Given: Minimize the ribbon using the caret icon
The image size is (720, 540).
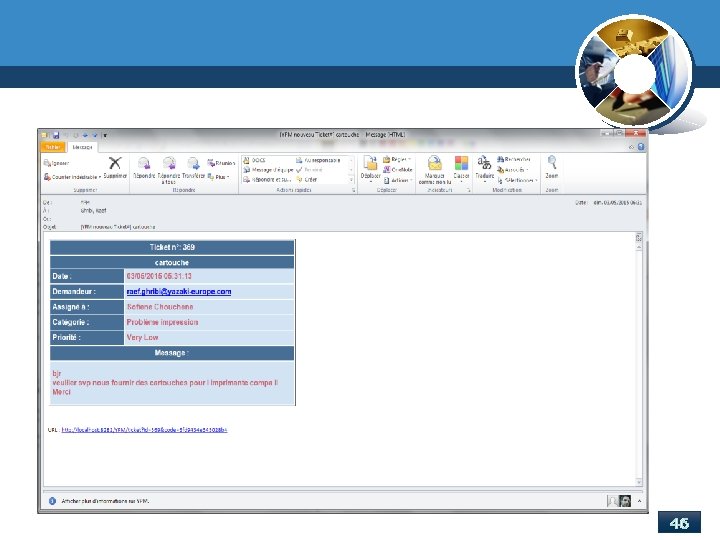Looking at the screenshot, I should (632, 147).
